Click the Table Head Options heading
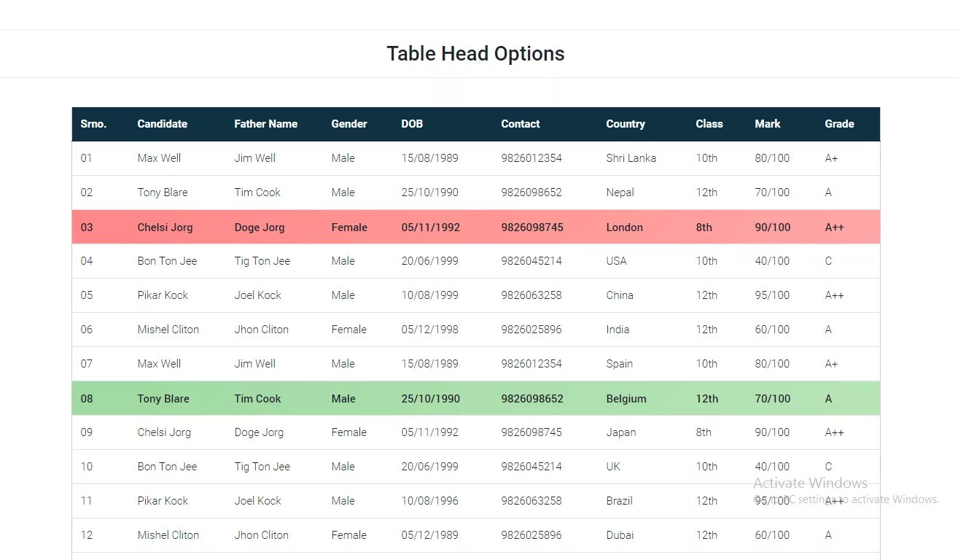Screen dimensions: 958x560 point(475,54)
